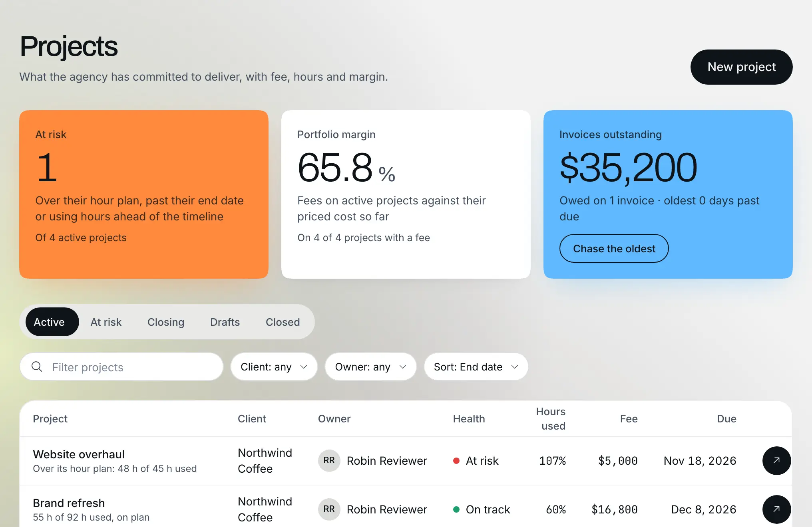Click '55 h of 92 h used, on plan'

tap(91, 517)
